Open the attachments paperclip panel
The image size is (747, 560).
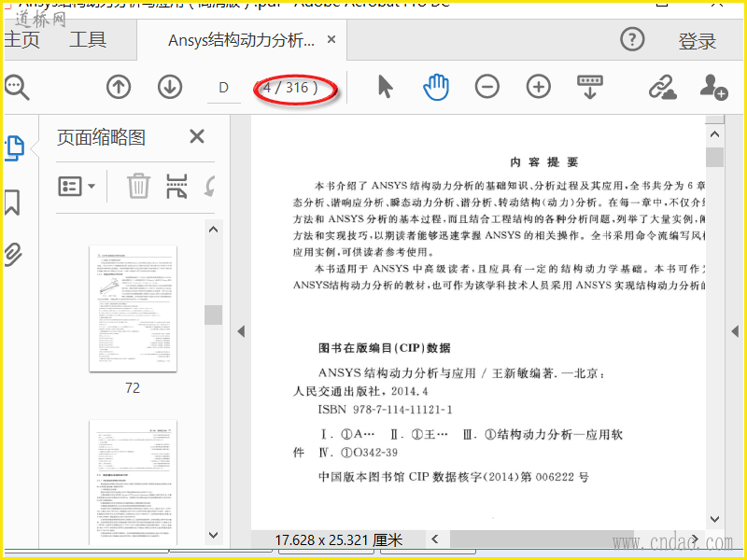coord(13,254)
